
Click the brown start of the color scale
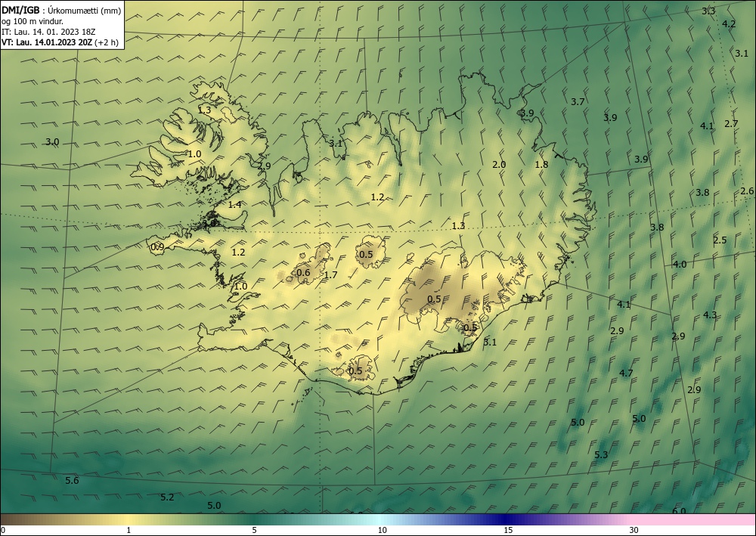click(x=14, y=519)
